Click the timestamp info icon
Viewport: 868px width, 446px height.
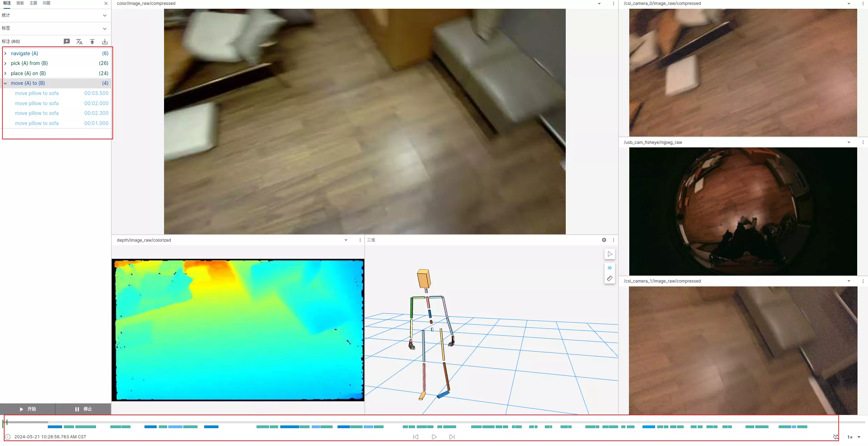[8, 437]
